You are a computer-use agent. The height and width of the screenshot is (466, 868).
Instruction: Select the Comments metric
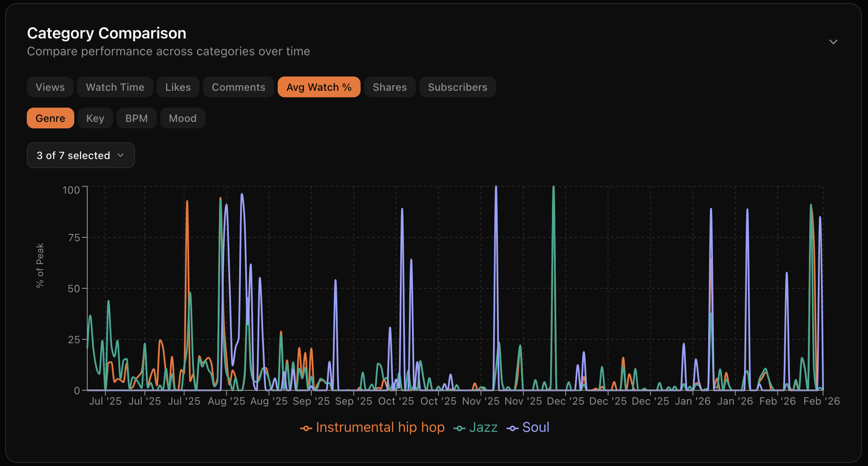[238, 87]
